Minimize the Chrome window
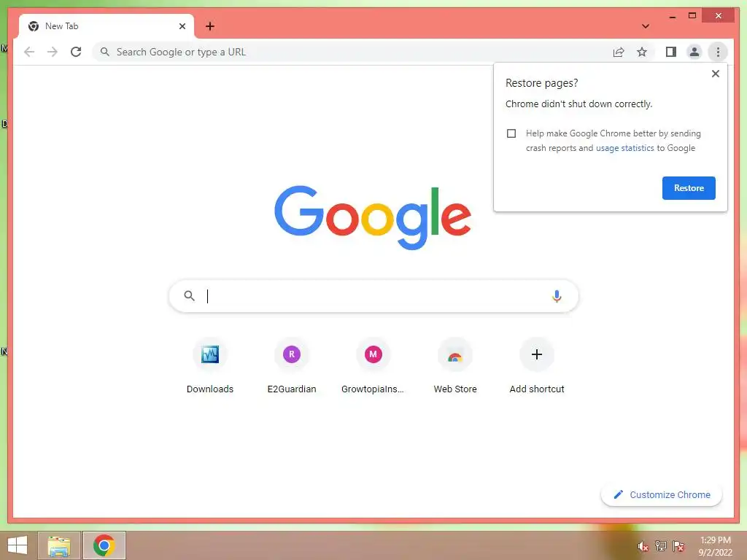Image resolution: width=747 pixels, height=560 pixels. pos(672,16)
